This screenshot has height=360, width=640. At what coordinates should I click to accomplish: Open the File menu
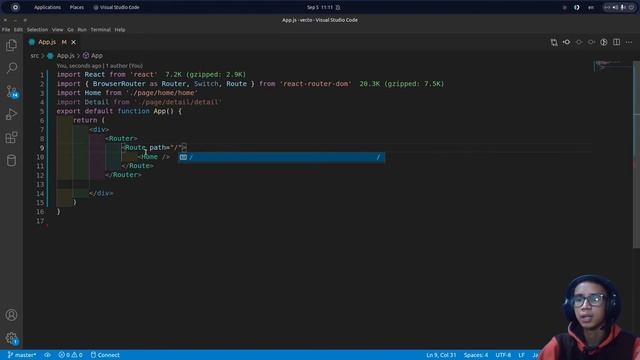(6, 30)
